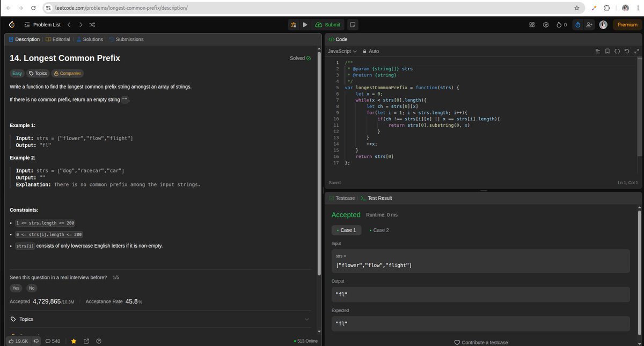Switch to the Editorial tab

pyautogui.click(x=58, y=39)
